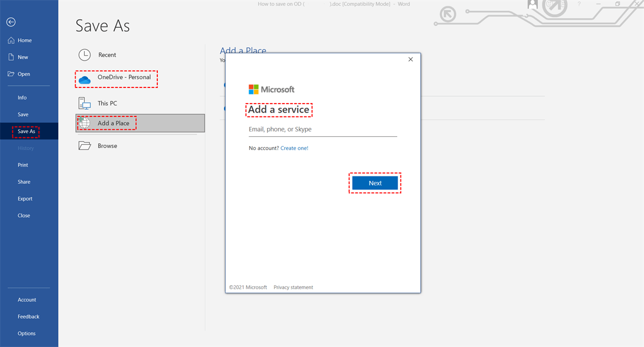Click the This PC computer icon
The height and width of the screenshot is (347, 644).
[x=85, y=103]
